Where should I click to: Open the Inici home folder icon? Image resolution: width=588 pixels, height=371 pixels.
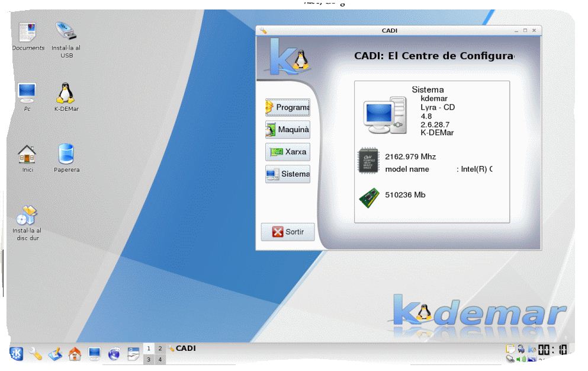pos(27,154)
